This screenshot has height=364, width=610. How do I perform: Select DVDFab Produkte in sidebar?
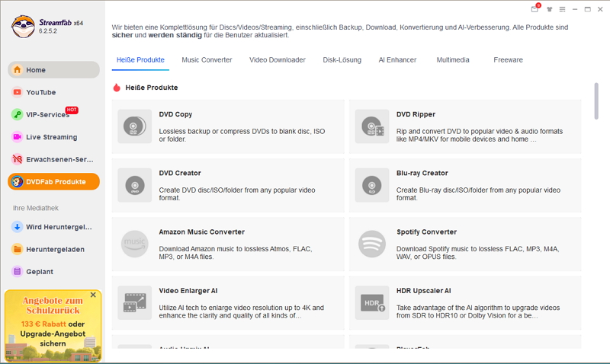click(x=53, y=181)
